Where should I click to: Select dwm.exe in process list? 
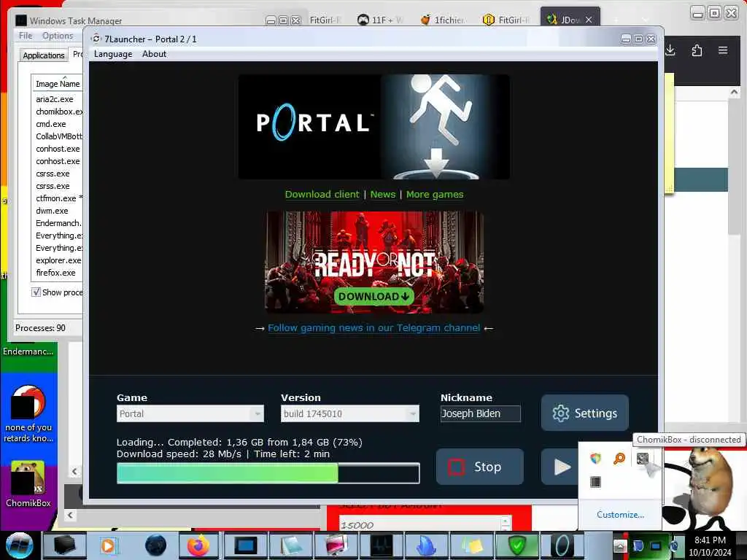coord(52,211)
